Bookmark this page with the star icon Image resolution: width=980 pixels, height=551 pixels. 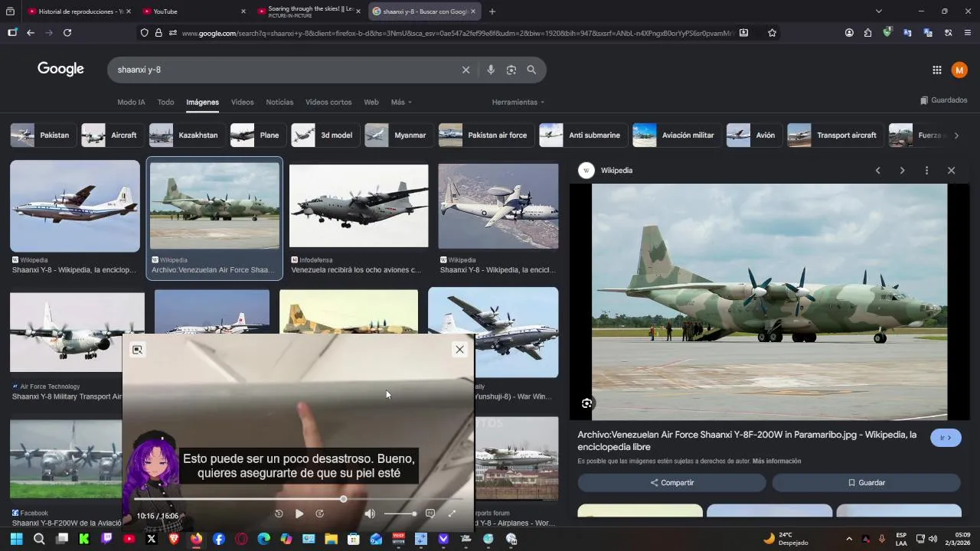772,33
